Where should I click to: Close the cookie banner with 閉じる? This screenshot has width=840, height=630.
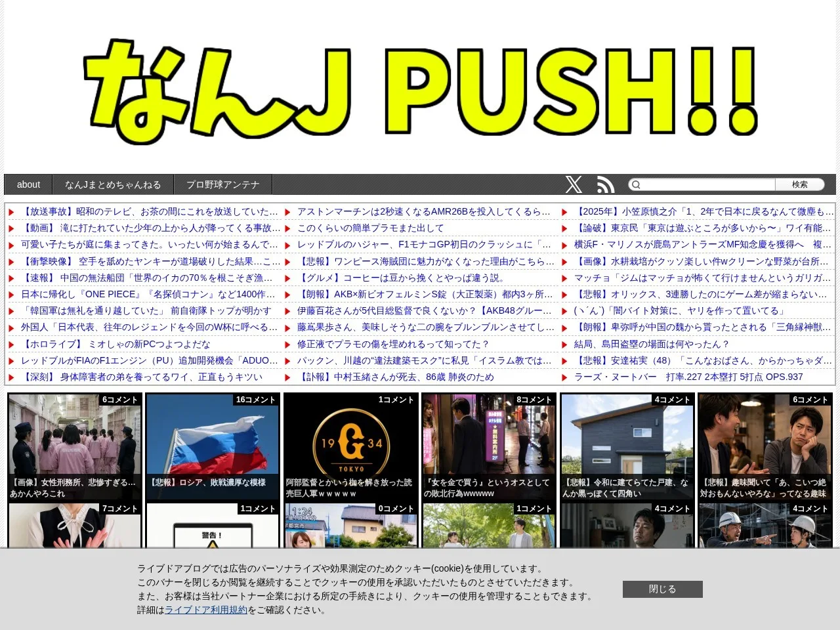click(x=662, y=589)
